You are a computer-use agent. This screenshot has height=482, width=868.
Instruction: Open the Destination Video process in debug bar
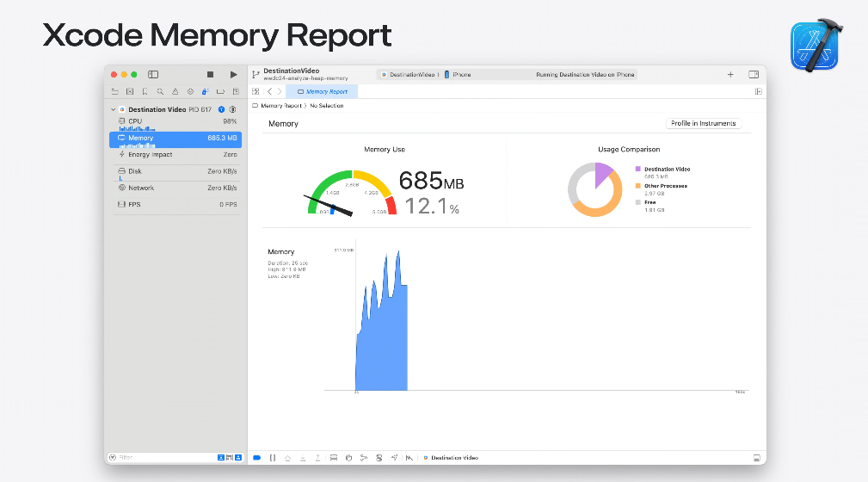click(451, 458)
